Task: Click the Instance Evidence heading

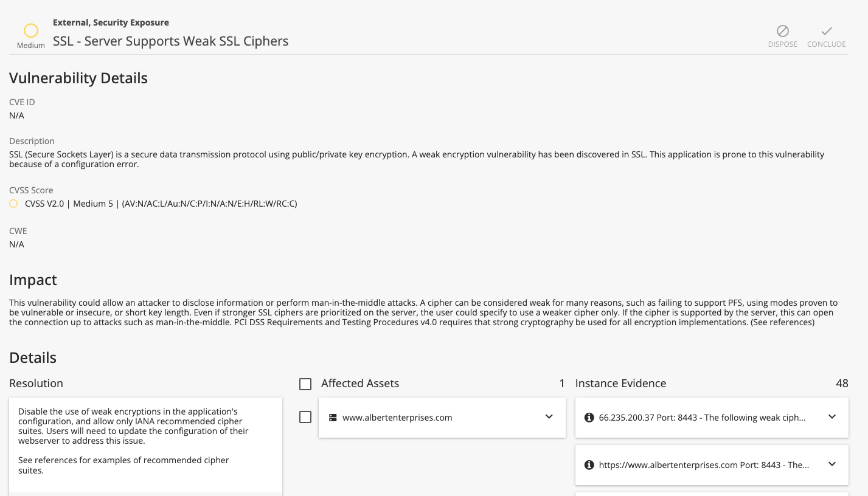Action: coord(620,384)
